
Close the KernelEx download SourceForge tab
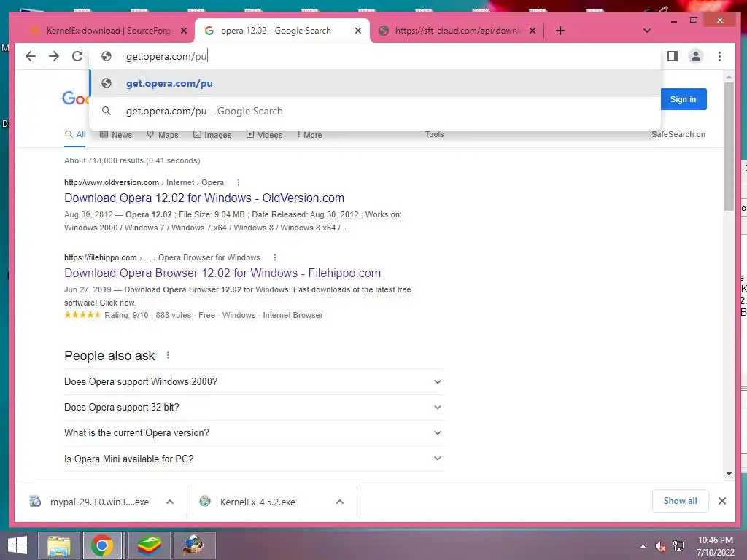(x=184, y=31)
